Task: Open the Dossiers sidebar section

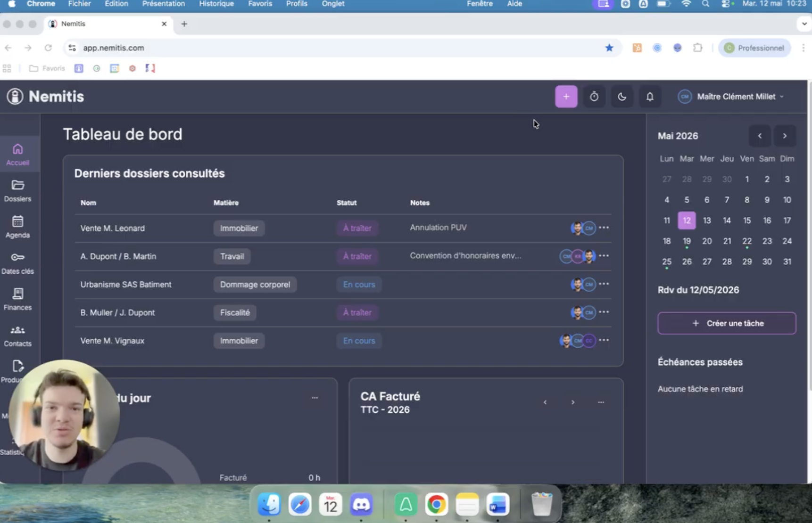Action: (17, 191)
